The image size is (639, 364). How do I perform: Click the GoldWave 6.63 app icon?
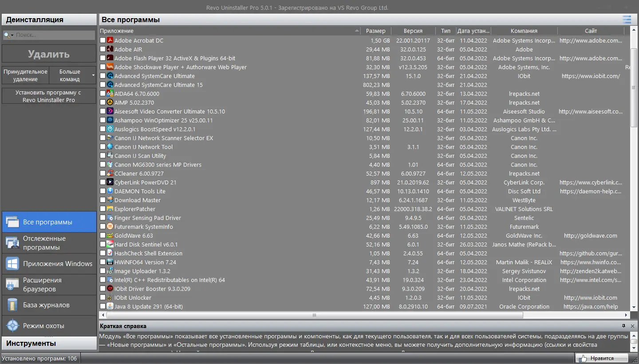point(110,235)
